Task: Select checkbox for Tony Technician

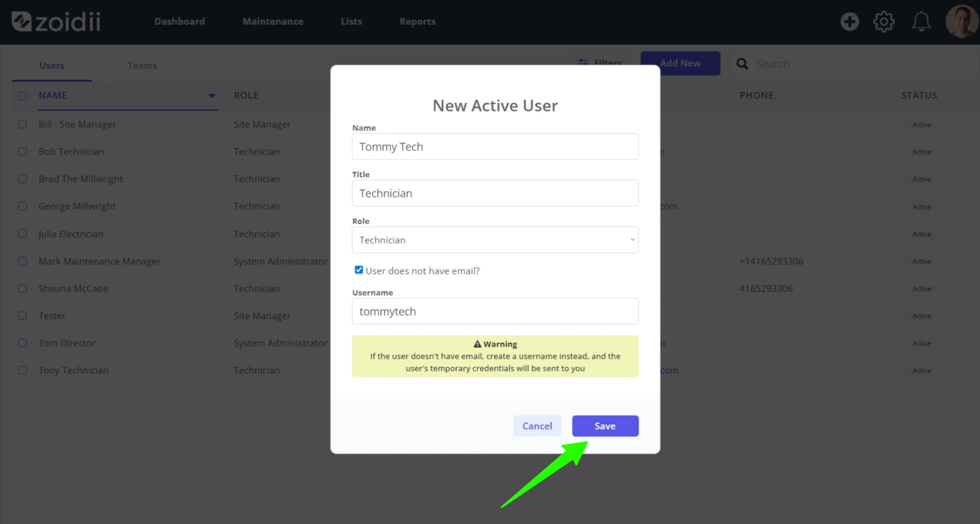Action: pos(22,370)
